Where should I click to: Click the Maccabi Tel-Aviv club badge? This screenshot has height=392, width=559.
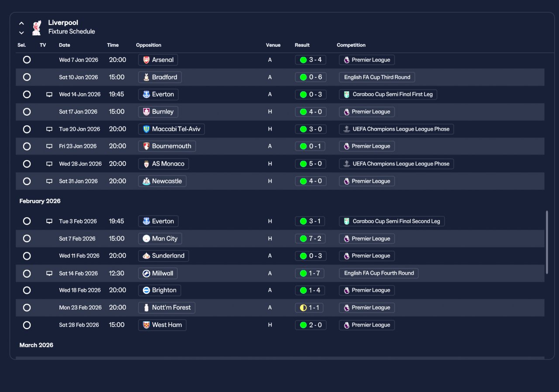tap(146, 129)
